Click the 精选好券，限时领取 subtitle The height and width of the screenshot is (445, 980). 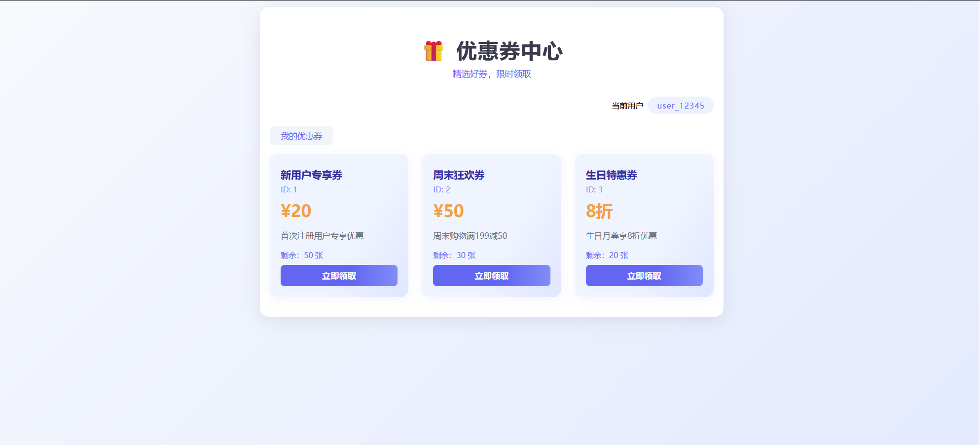point(492,74)
